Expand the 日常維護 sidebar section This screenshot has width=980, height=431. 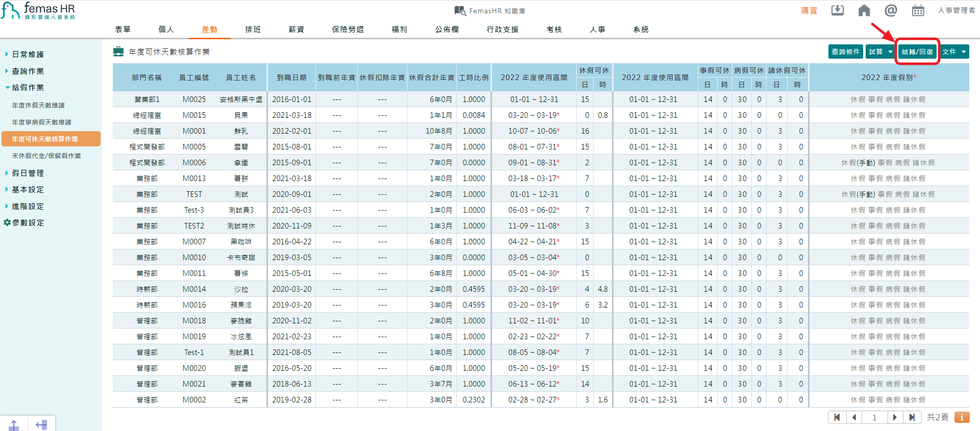tap(28, 54)
